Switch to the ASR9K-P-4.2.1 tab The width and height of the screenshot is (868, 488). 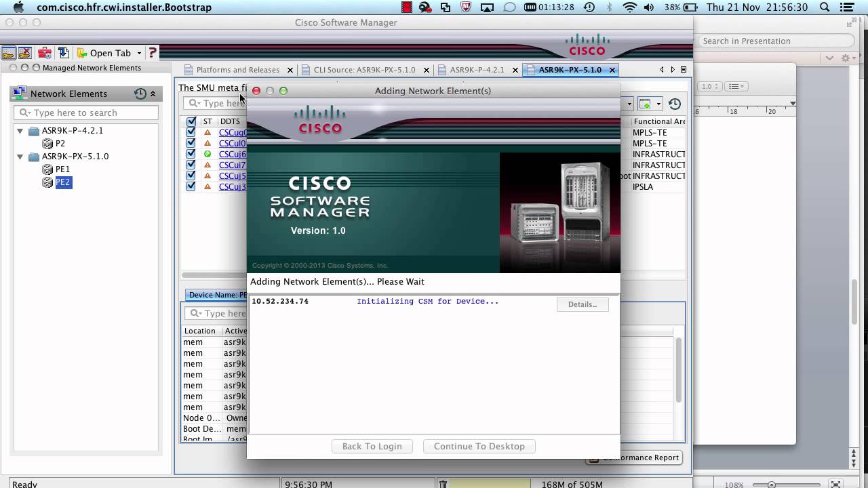pyautogui.click(x=477, y=70)
